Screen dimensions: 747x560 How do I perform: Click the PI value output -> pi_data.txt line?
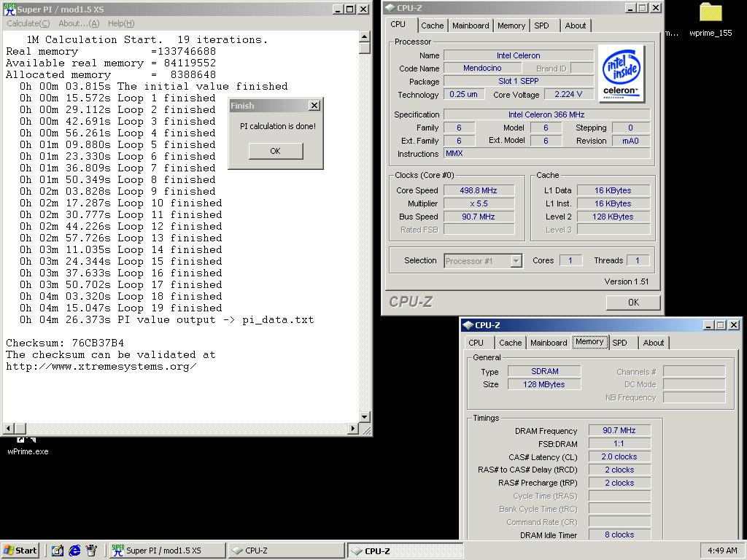167,320
